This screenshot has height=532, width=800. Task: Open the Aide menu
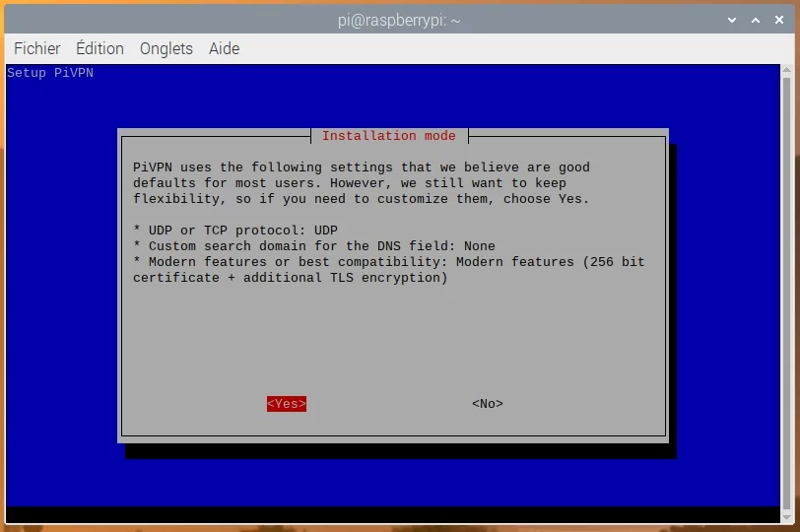224,48
